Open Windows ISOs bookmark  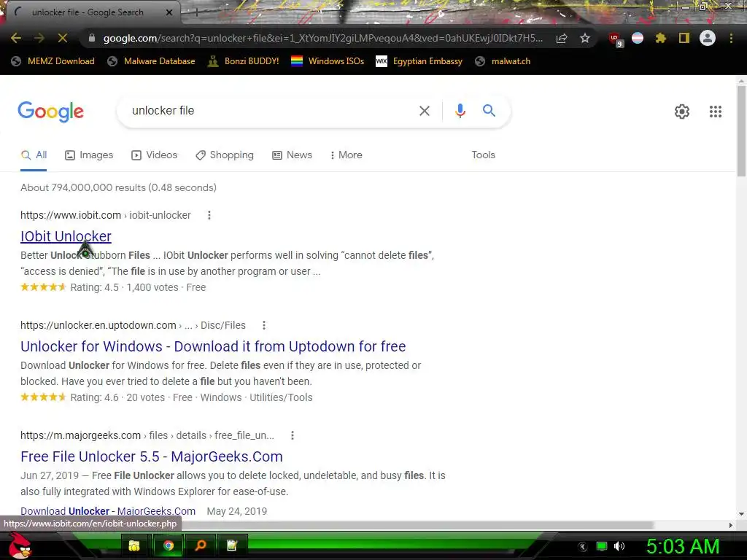[328, 61]
